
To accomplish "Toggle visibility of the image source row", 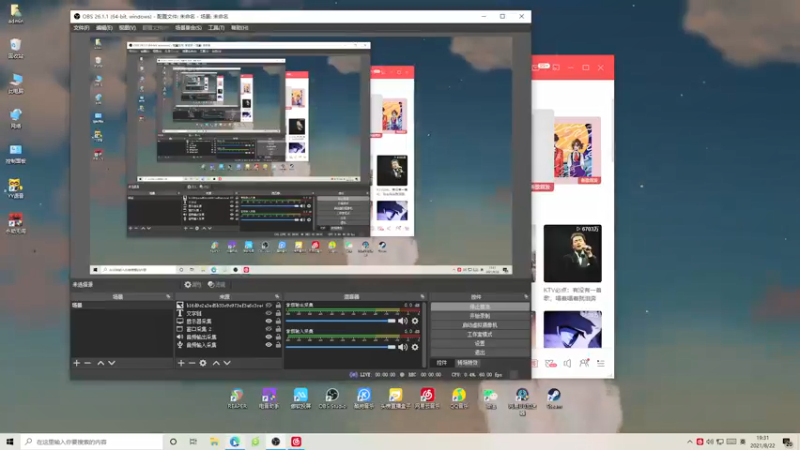I will pyautogui.click(x=268, y=305).
